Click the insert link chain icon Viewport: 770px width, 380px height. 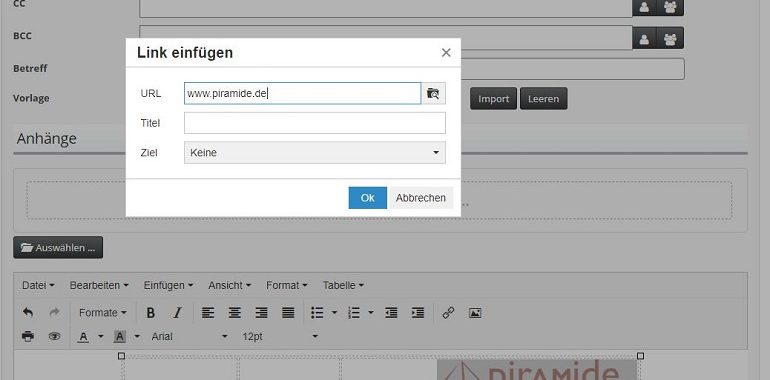(448, 313)
